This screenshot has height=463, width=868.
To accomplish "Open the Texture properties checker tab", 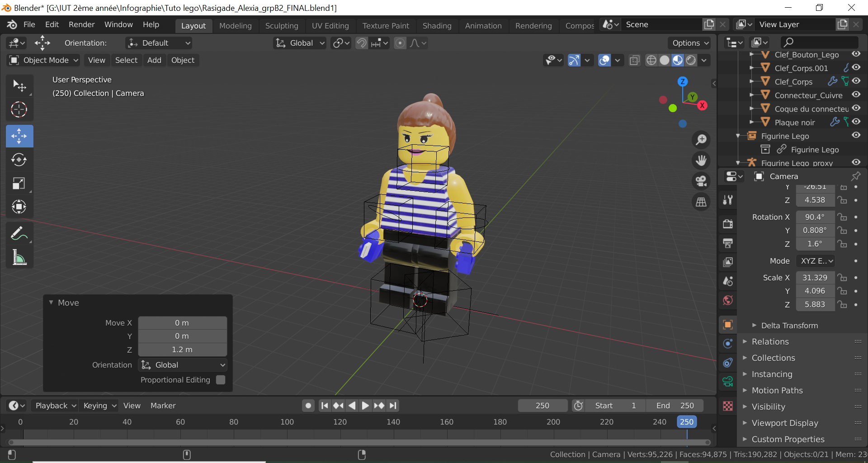I will 728,406.
